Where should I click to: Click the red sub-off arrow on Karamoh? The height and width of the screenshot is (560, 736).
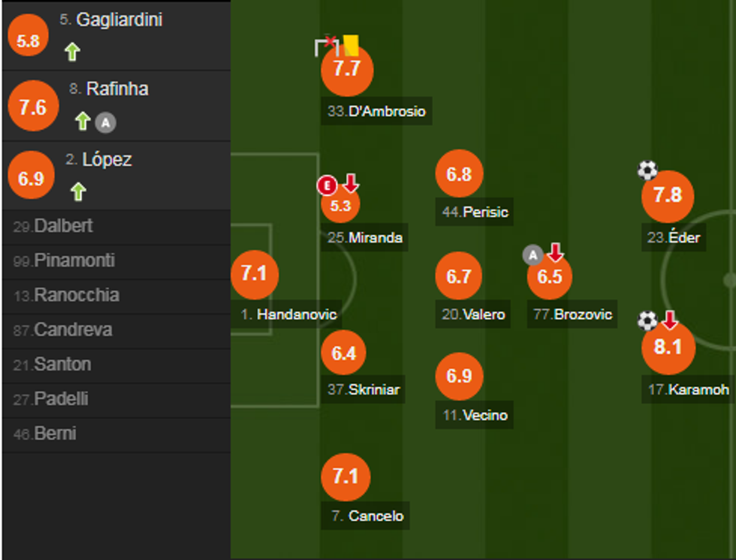(x=669, y=321)
